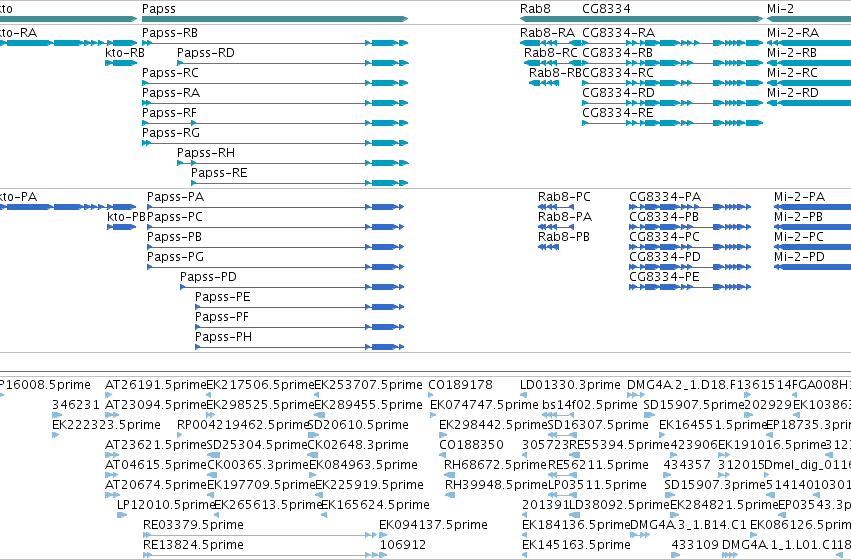Select EST AT23621.5prime
851x560 pixels.
click(156, 445)
